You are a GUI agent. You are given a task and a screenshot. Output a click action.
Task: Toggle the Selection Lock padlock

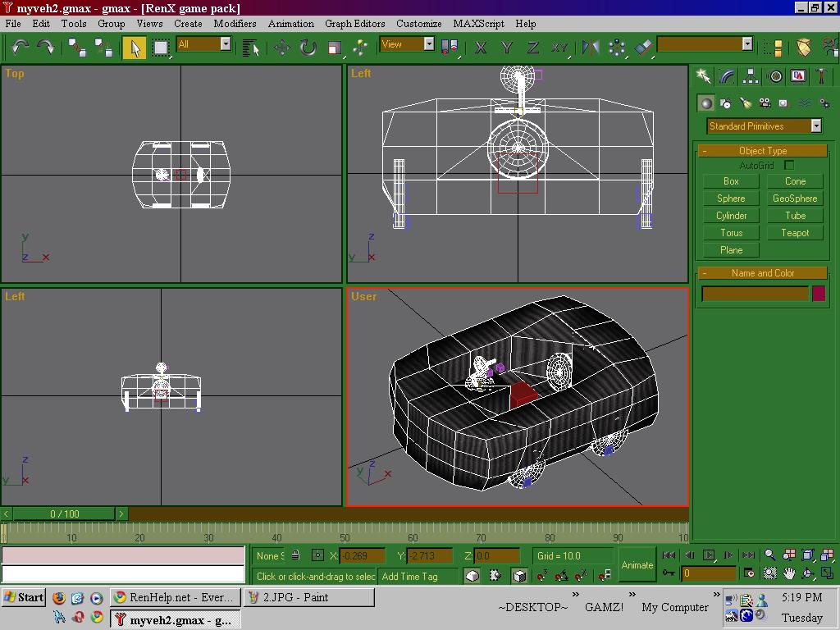point(295,556)
